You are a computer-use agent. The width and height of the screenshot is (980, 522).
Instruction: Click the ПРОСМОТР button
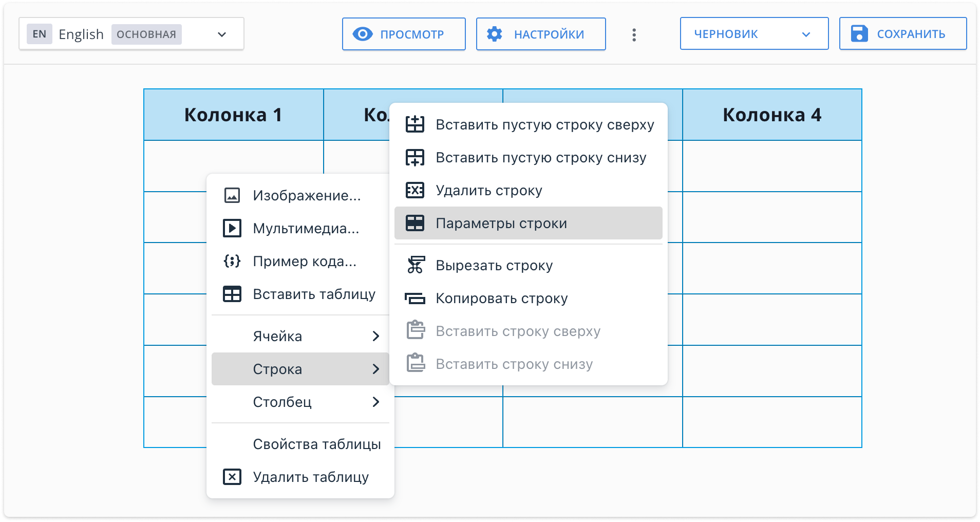click(x=404, y=34)
